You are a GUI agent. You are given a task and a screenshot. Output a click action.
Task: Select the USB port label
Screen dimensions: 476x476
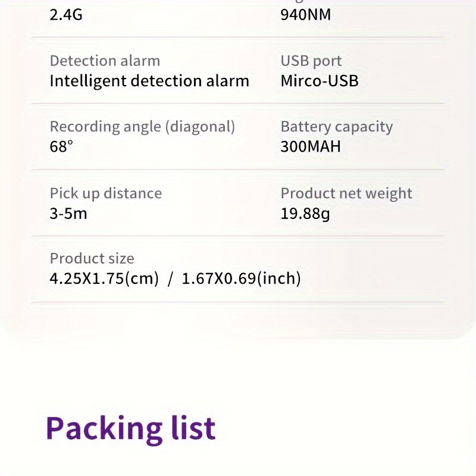[x=311, y=61]
